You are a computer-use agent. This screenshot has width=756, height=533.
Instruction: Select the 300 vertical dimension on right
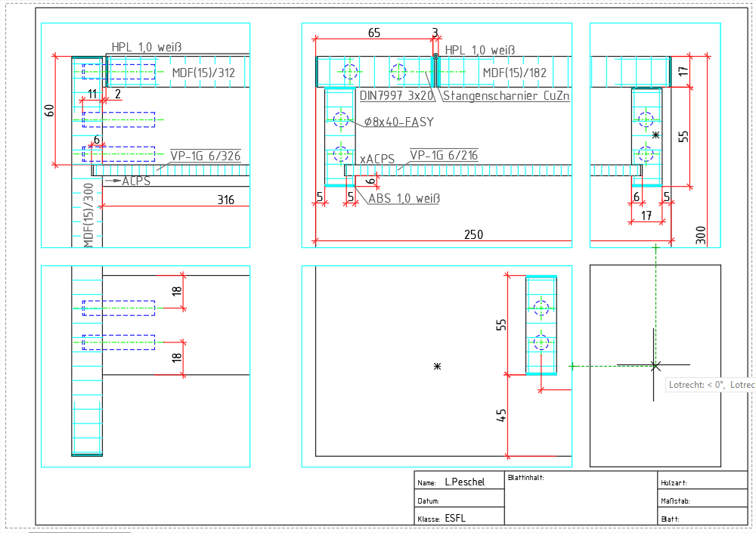pyautogui.click(x=700, y=234)
